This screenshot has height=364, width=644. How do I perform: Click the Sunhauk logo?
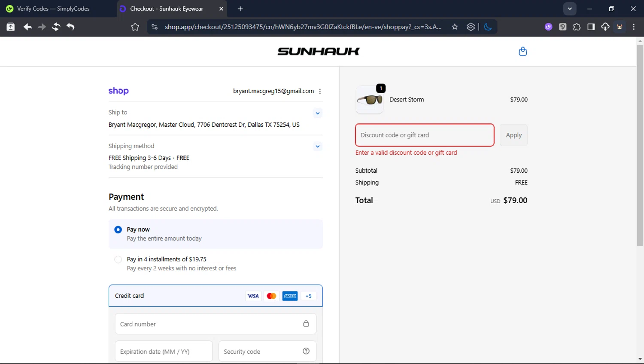coord(319,51)
